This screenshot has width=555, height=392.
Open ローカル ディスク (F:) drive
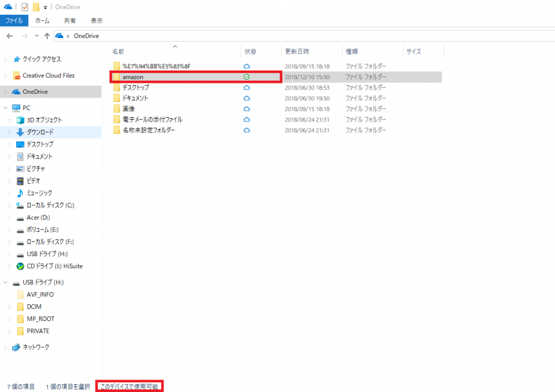50,242
